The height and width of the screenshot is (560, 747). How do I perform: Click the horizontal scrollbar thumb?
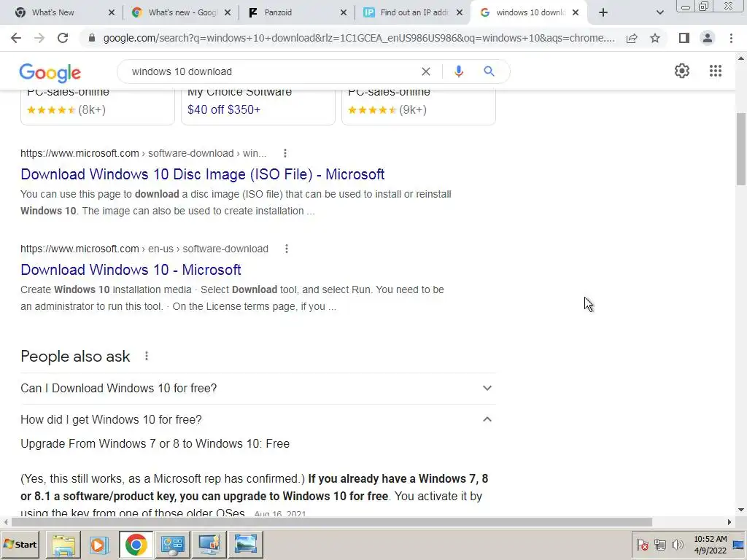click(x=332, y=522)
